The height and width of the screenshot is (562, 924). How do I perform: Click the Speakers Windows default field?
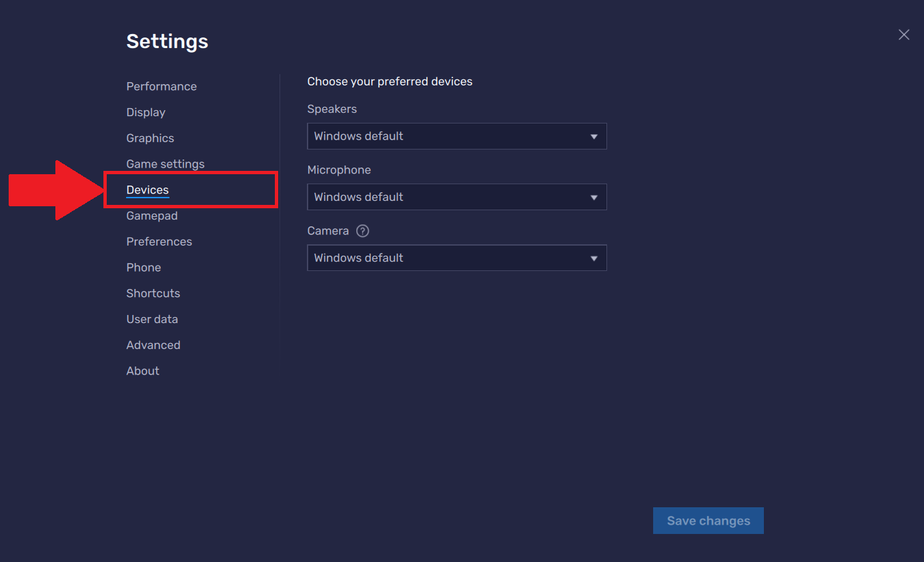(x=359, y=136)
